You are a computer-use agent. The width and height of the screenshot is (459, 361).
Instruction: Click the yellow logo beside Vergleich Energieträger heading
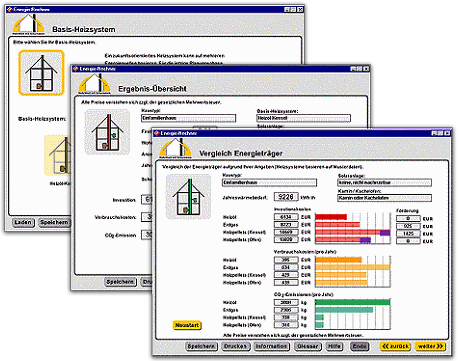coord(176,148)
